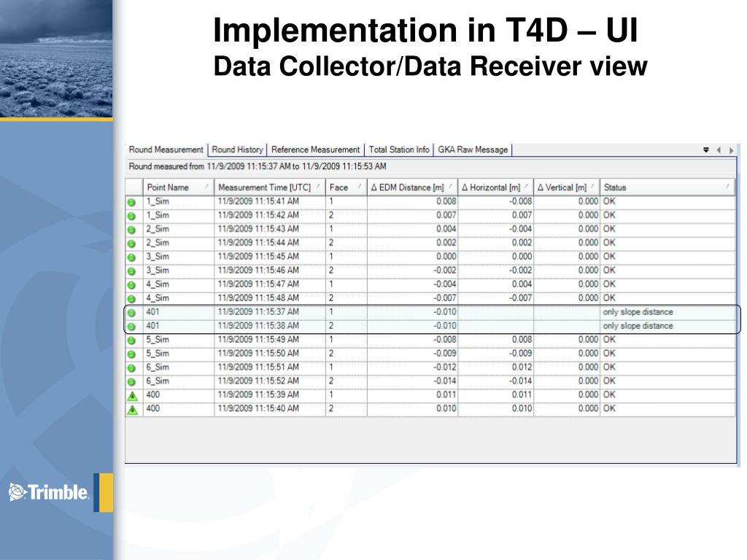Select the Round Measurement tab
Viewport: 747px width, 560px height.
[166, 149]
